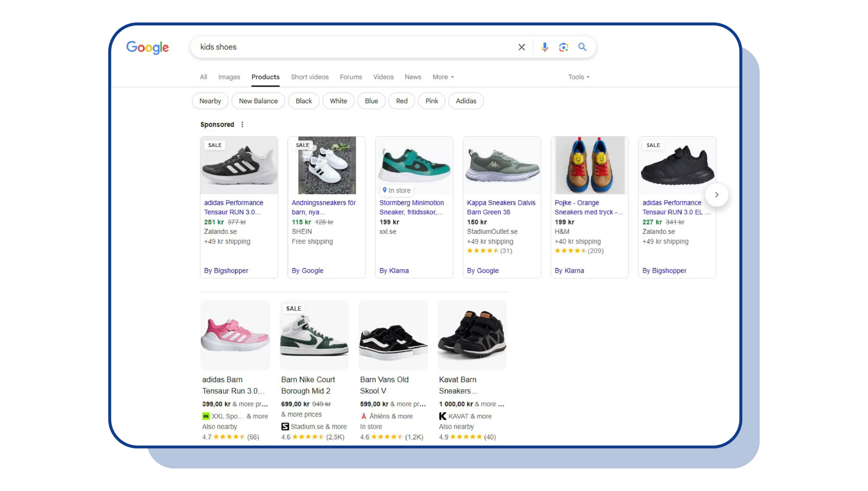Filter by Blue color chip
868x491 pixels.
click(x=371, y=101)
